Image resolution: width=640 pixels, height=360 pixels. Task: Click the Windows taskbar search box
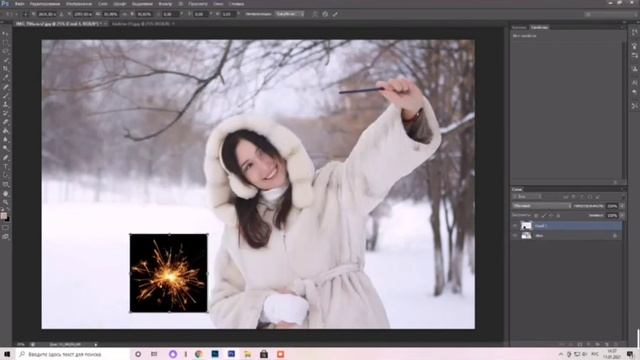(x=73, y=354)
